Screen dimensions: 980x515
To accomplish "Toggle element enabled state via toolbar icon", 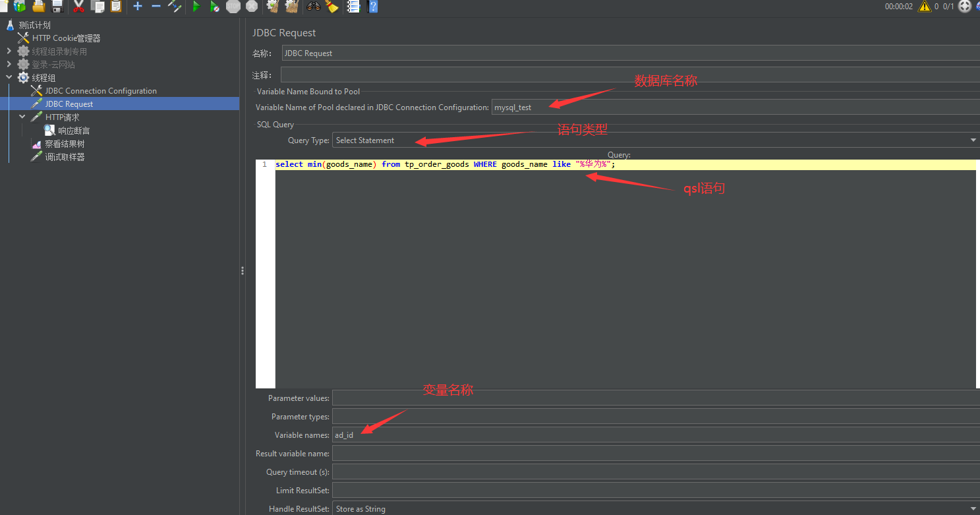I will 175,6.
